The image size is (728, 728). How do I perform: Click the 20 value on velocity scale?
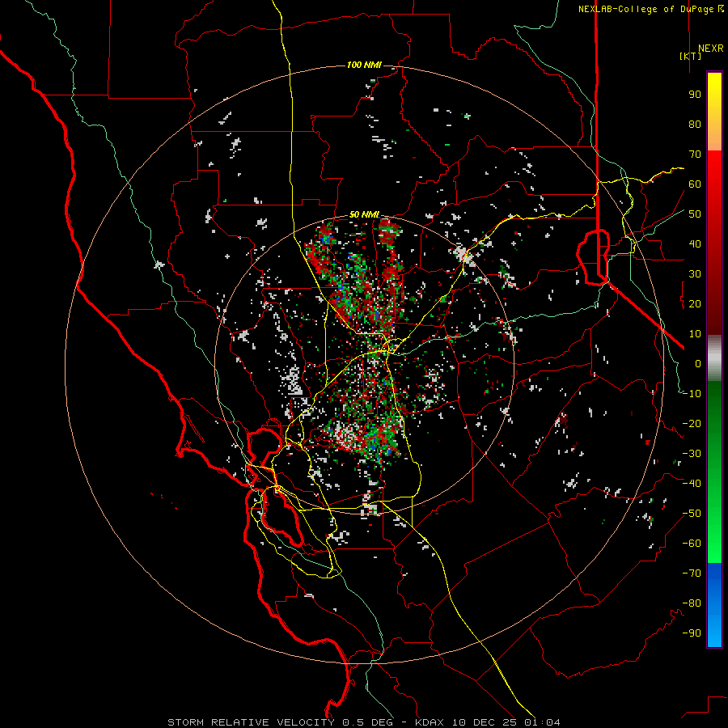[x=695, y=304]
